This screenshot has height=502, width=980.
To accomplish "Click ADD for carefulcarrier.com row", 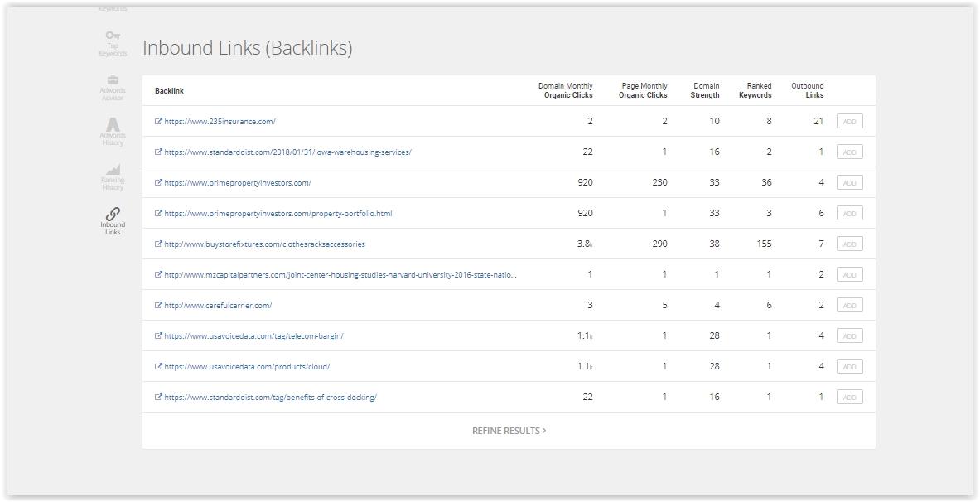I will coord(849,305).
